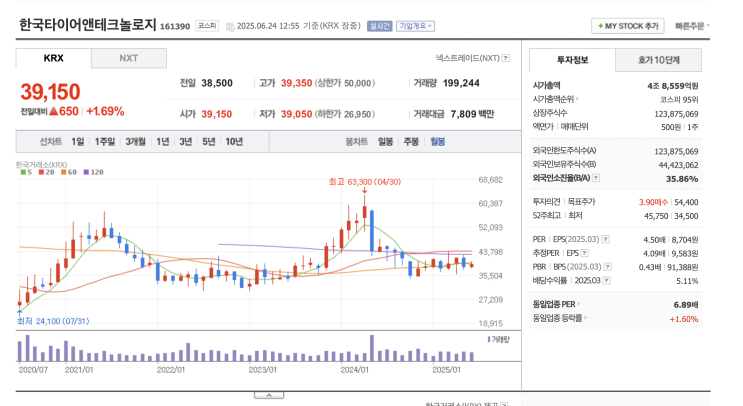Switch to the NXT tab

tap(129, 58)
